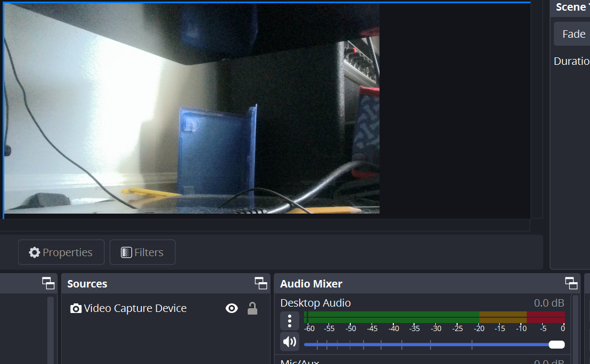
Task: Pop out the dock left of Sources
Action: tap(48, 283)
